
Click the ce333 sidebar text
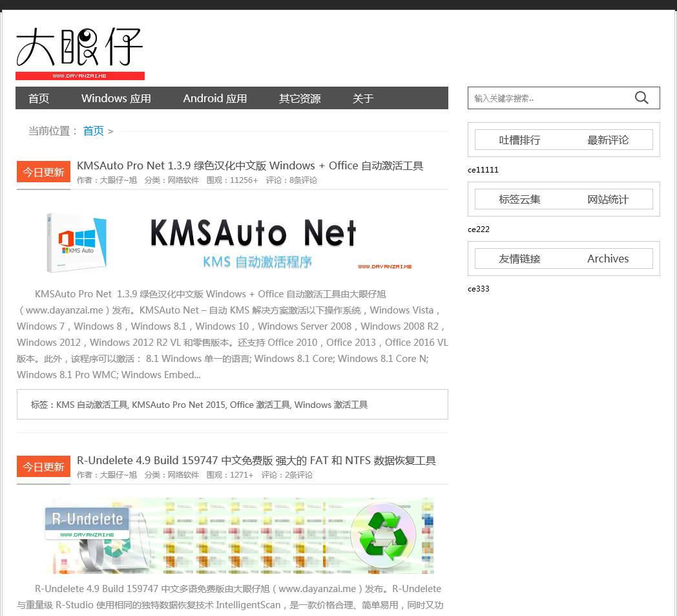479,289
